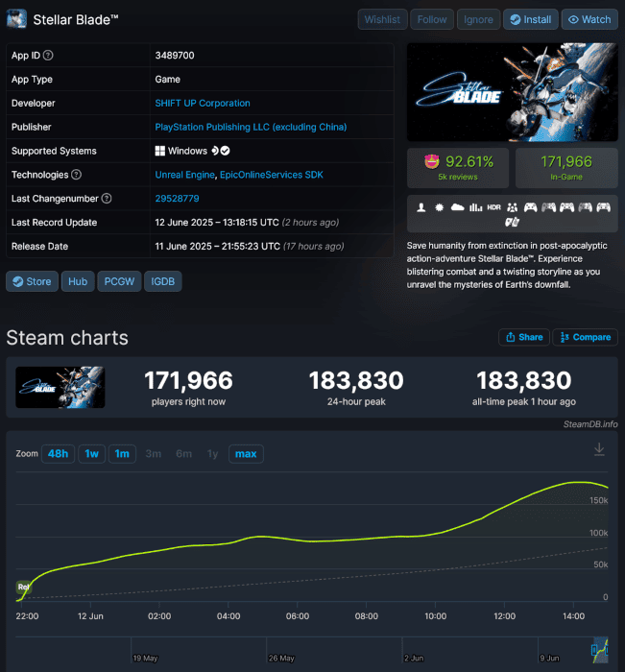625x672 pixels.
Task: Open the Last Changenumber help icon
Action: pos(107,199)
